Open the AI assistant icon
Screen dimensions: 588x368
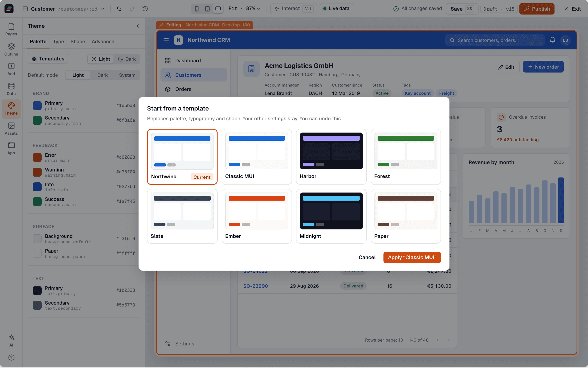11,341
